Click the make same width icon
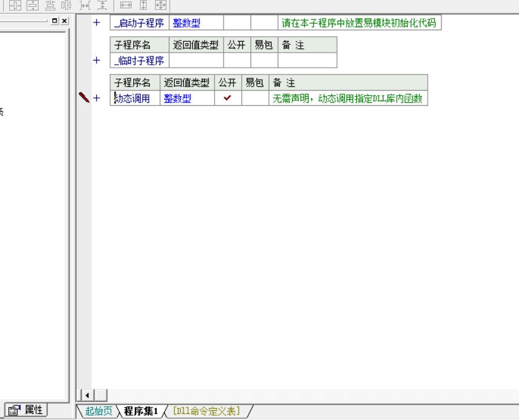This screenshot has height=420, width=519. click(x=126, y=5)
